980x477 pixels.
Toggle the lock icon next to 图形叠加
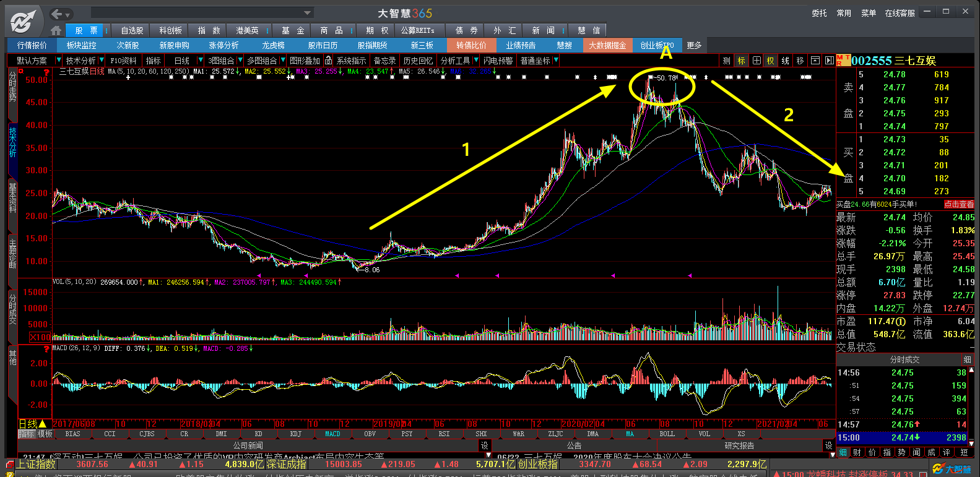pos(328,61)
